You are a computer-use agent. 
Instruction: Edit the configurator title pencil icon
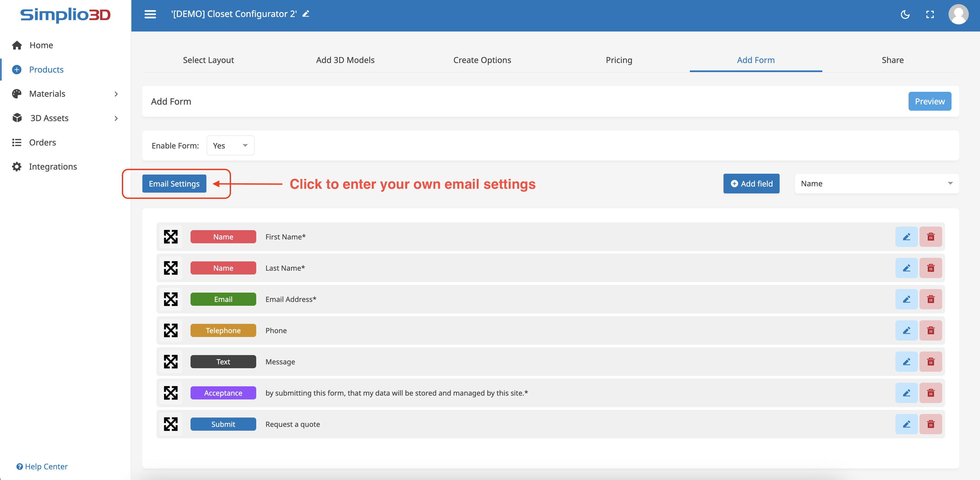point(306,14)
